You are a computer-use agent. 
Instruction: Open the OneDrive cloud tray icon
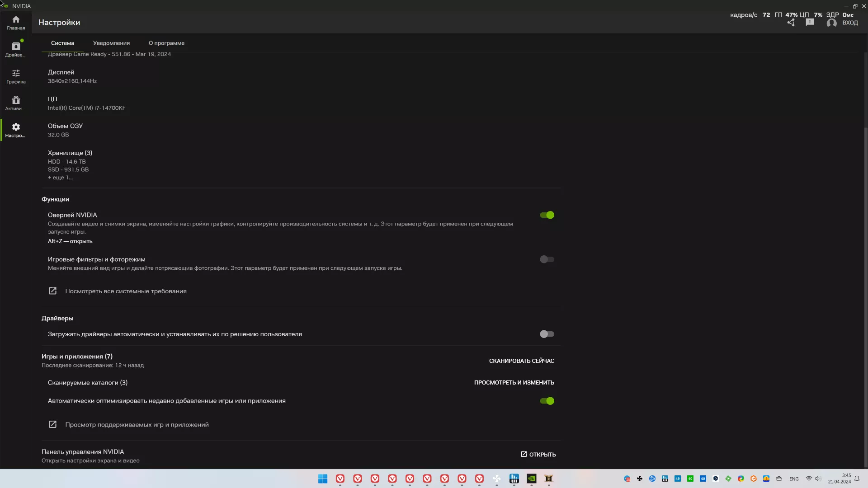pos(779,479)
